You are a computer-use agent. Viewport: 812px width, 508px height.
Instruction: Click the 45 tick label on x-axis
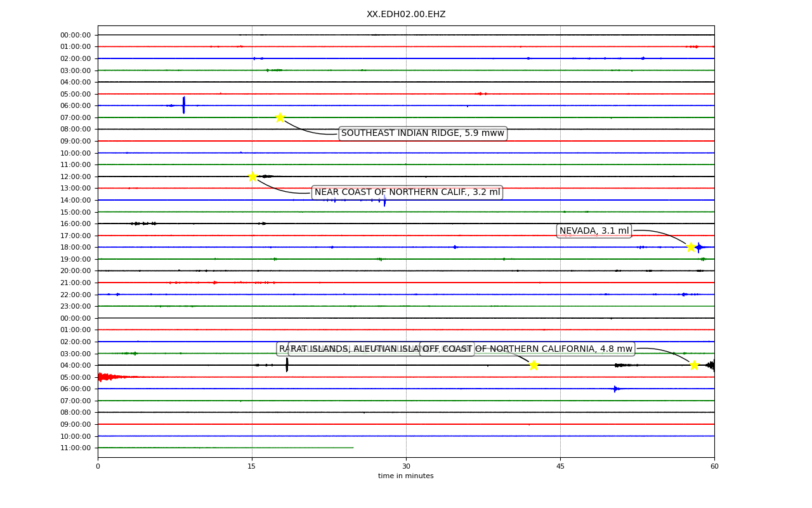560,467
